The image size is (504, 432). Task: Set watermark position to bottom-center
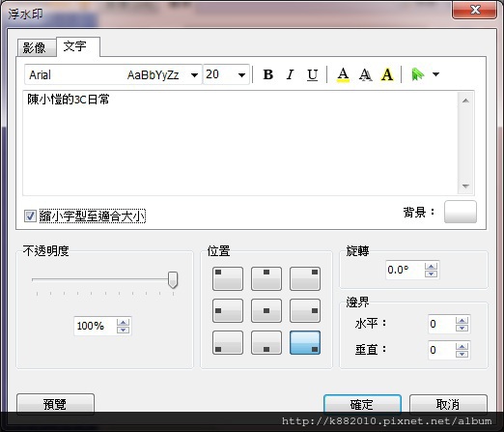coord(266,342)
